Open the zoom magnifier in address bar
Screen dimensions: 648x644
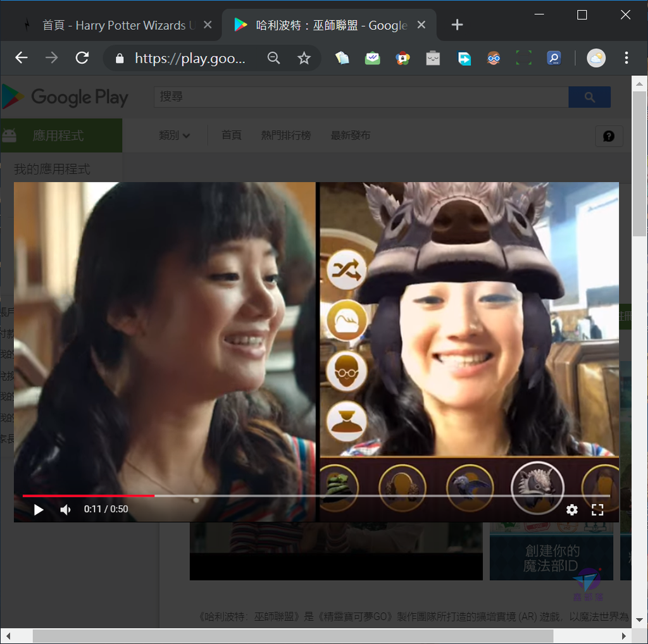pyautogui.click(x=273, y=58)
